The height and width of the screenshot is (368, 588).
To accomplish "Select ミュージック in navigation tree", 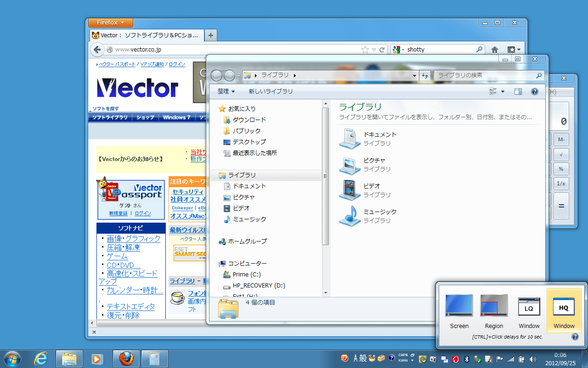I will [245, 219].
